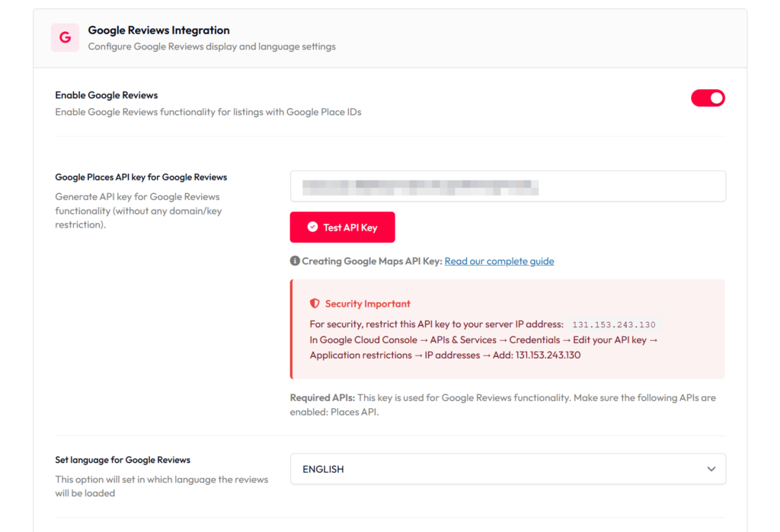This screenshot has height=532, width=780.
Task: Click the Test API Key button
Action: click(x=342, y=227)
